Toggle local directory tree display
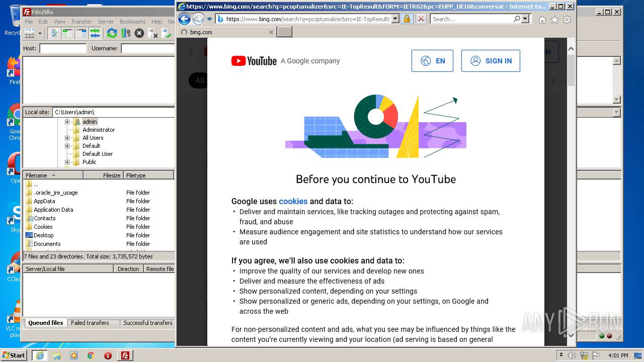Viewport: 644px width, 362px height. [67, 33]
